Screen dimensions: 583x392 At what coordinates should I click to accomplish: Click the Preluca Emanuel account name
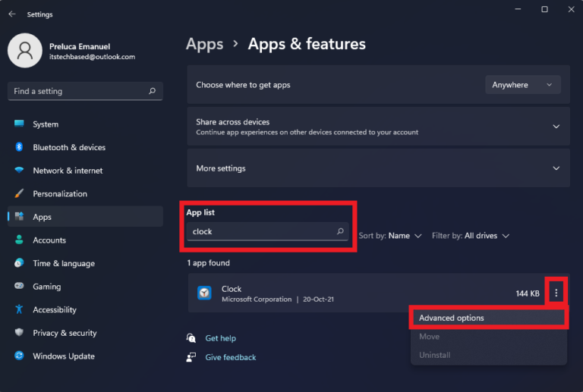click(x=80, y=46)
